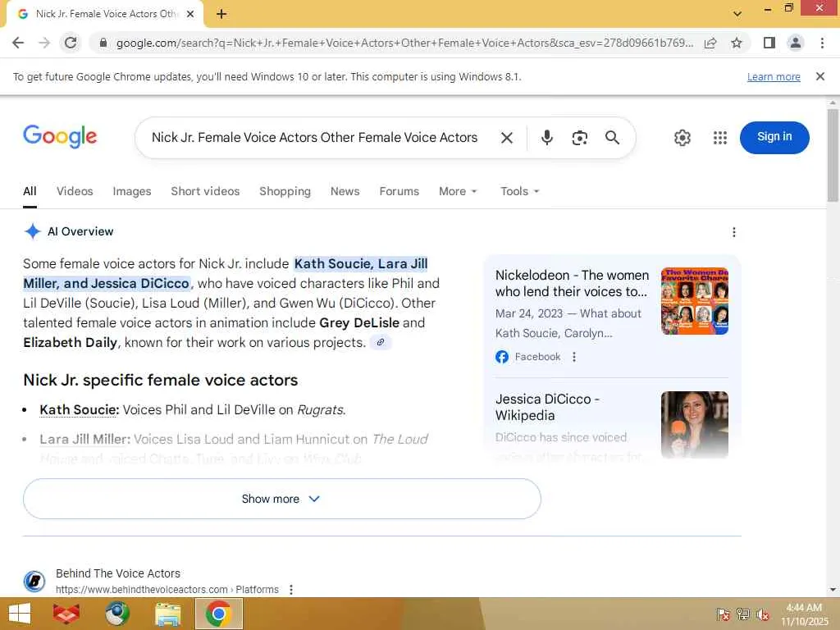Open File Explorer from taskbar

tap(167, 614)
